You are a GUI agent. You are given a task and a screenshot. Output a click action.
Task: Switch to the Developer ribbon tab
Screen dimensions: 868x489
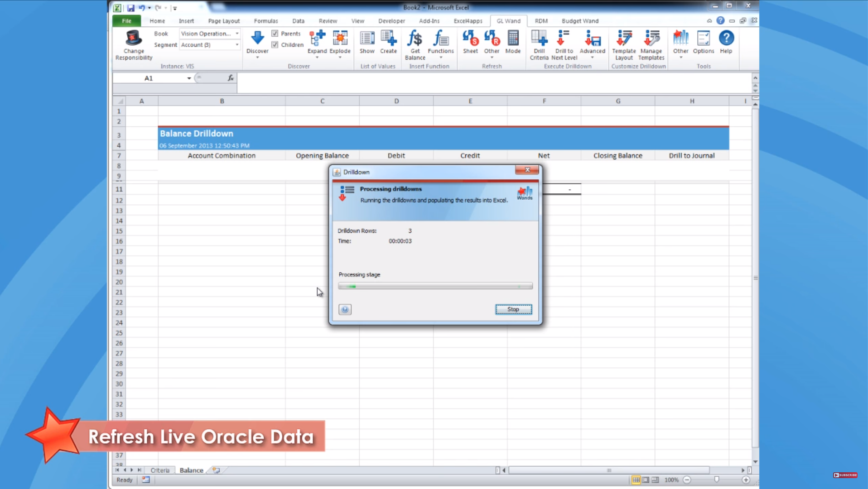pos(391,21)
